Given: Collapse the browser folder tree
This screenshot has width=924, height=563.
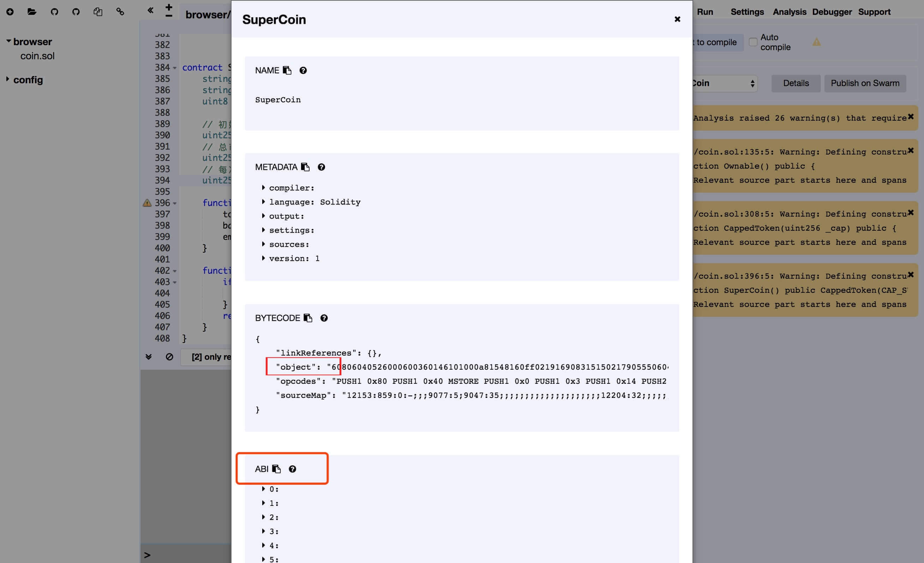Looking at the screenshot, I should tap(8, 41).
